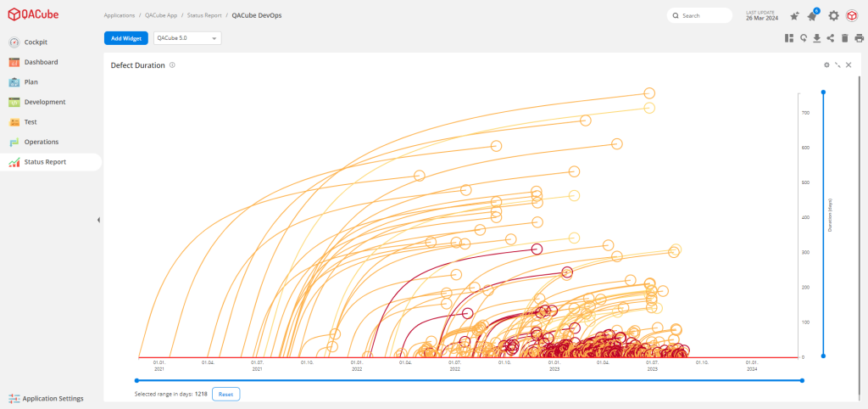Go to Cockpit in the sidebar
The width and height of the screenshot is (868, 409).
tap(36, 42)
